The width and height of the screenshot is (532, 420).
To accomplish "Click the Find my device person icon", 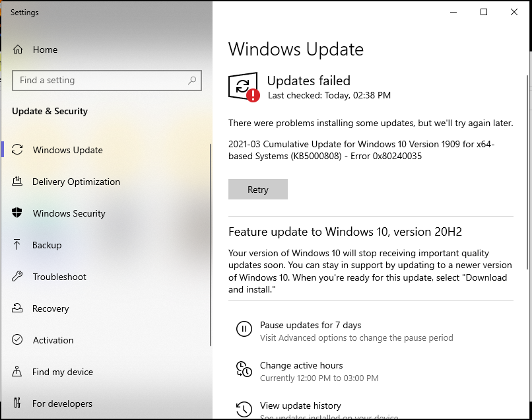I will pos(17,371).
